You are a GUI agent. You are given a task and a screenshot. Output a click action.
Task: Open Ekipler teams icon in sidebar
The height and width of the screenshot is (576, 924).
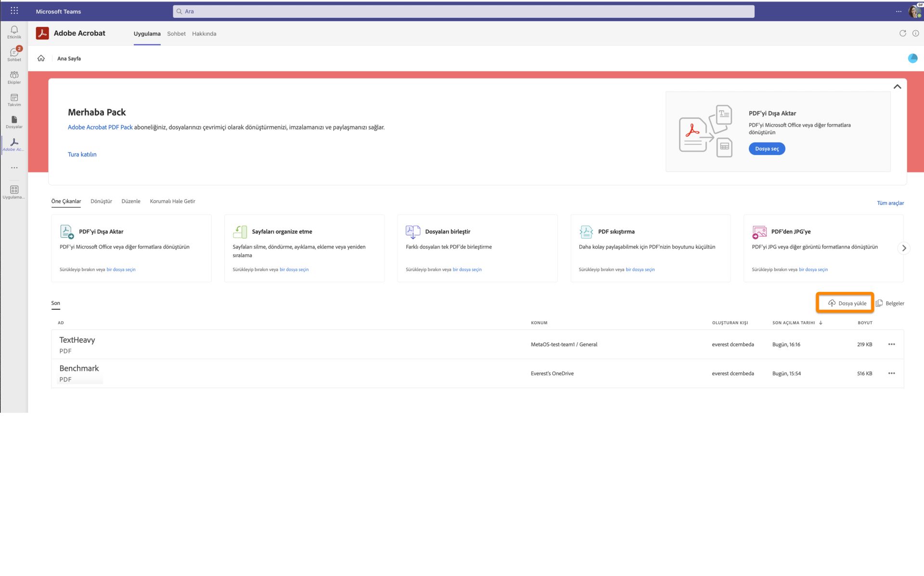click(x=14, y=77)
